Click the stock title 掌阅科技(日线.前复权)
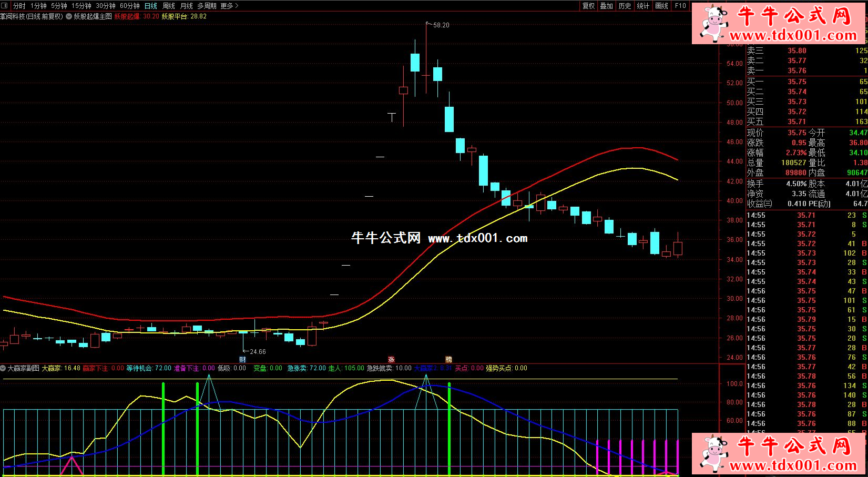The image size is (868, 477). tap(32, 16)
